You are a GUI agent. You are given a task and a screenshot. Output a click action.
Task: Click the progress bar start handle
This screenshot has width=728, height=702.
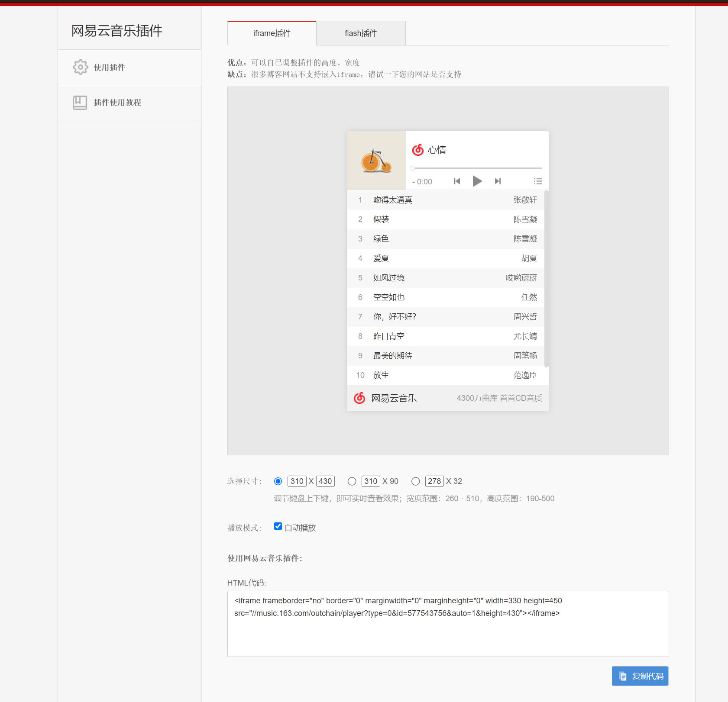coord(412,168)
